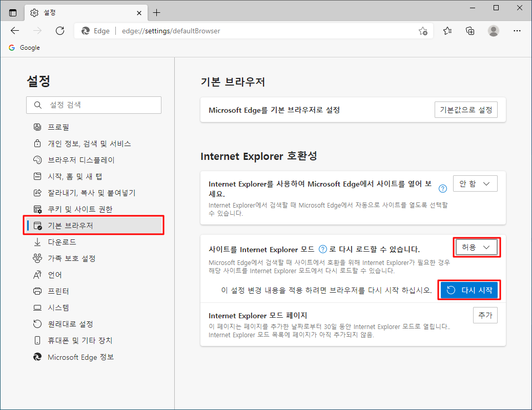Open a new tab with plus button

157,13
